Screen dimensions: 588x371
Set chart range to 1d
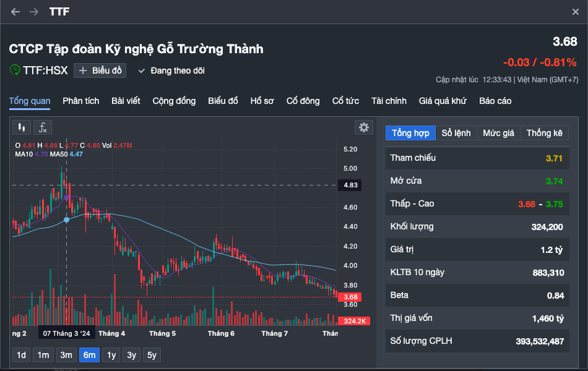point(22,355)
